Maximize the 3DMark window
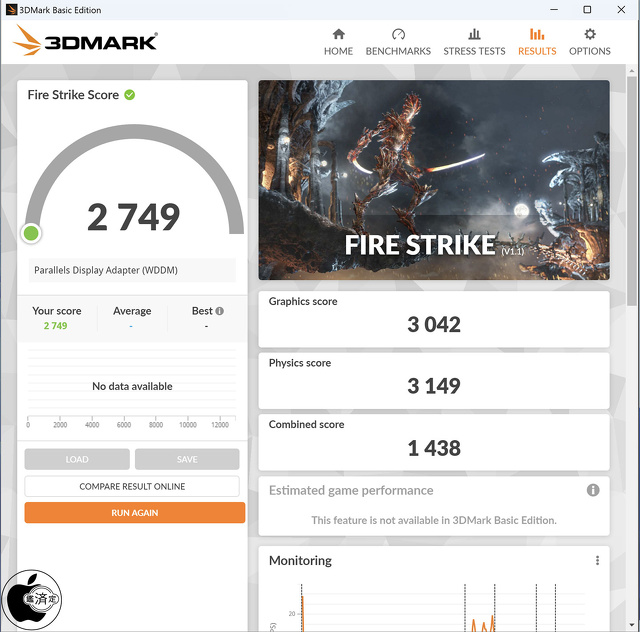 (x=587, y=9)
